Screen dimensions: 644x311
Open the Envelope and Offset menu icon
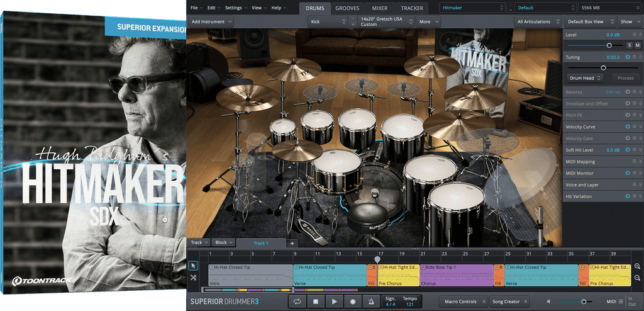tap(635, 103)
